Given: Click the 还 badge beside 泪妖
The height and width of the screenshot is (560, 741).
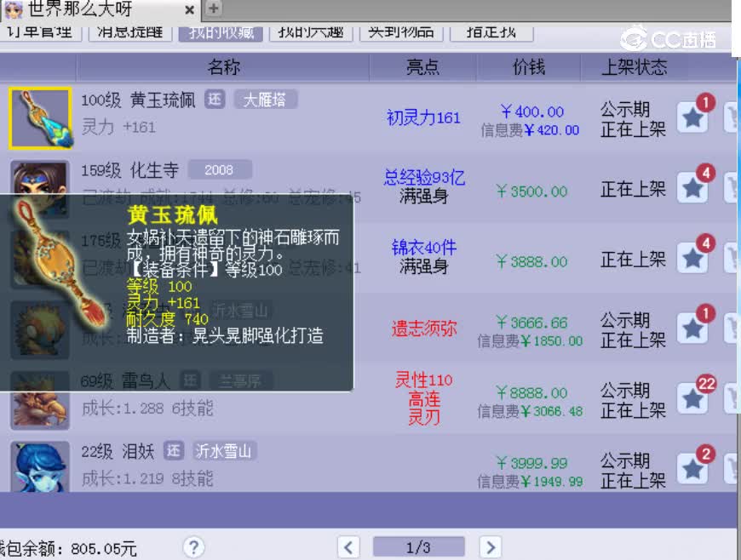Looking at the screenshot, I should click(x=174, y=450).
